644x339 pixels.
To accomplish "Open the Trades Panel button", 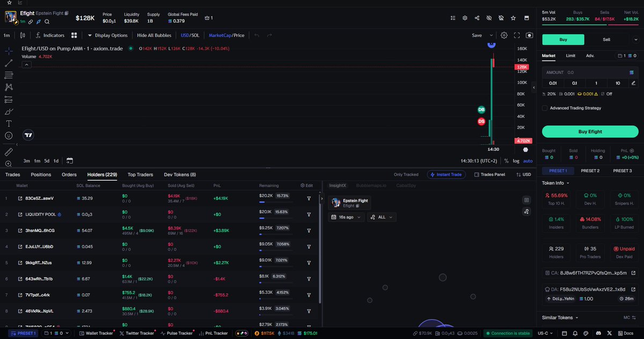I will (x=489, y=175).
